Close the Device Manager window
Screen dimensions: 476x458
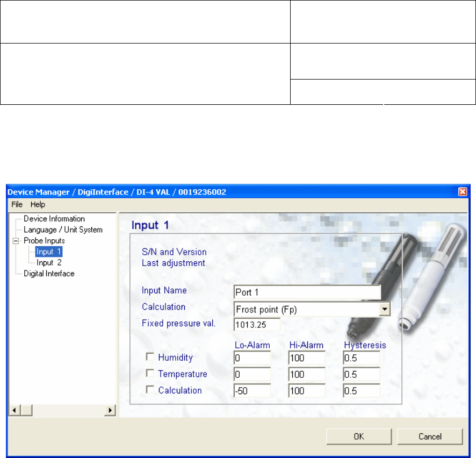463,192
